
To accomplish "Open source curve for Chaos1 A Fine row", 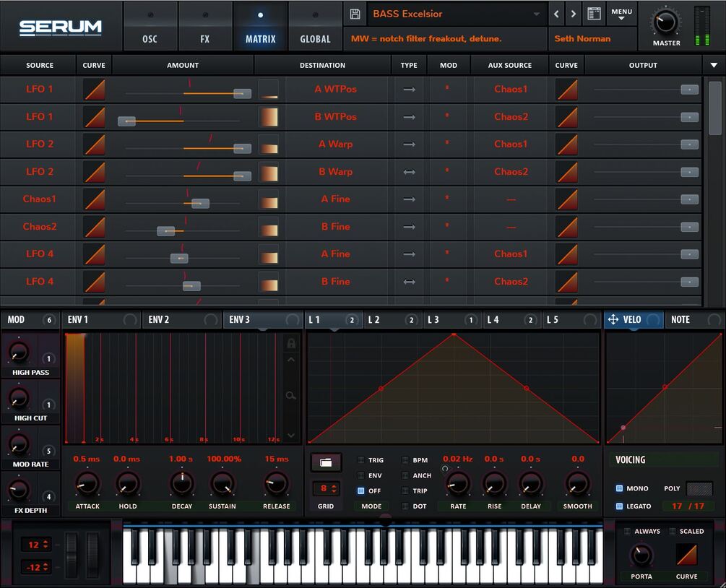I will (94, 199).
